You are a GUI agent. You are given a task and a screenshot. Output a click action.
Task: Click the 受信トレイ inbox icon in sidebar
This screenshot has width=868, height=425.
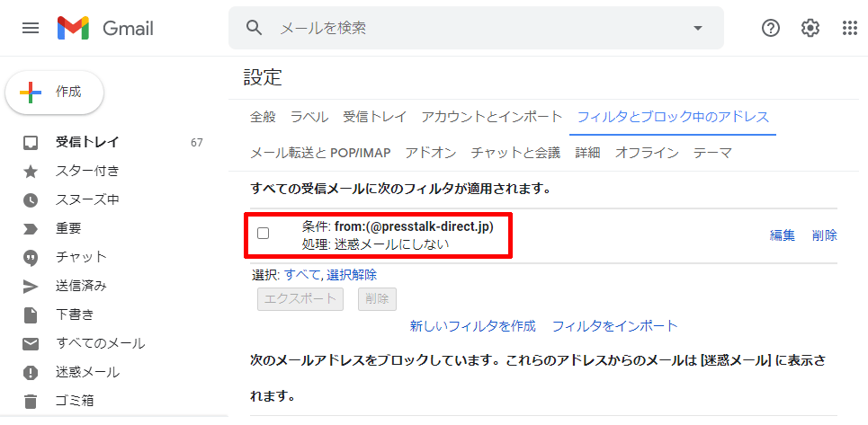[31, 143]
